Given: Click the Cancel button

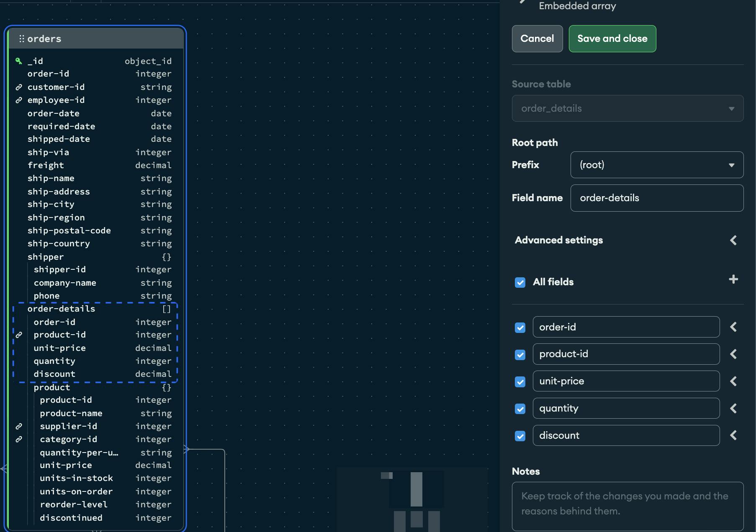Looking at the screenshot, I should [x=537, y=38].
